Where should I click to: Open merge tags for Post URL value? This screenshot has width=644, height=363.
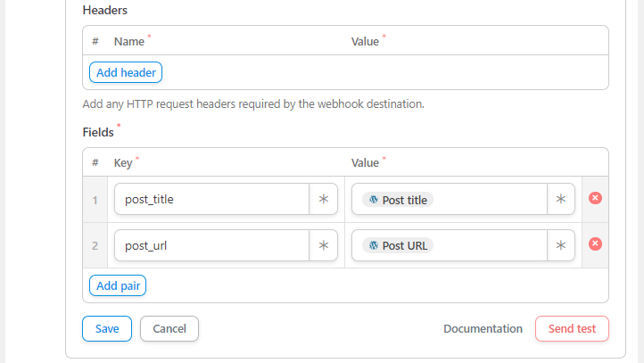(x=561, y=245)
